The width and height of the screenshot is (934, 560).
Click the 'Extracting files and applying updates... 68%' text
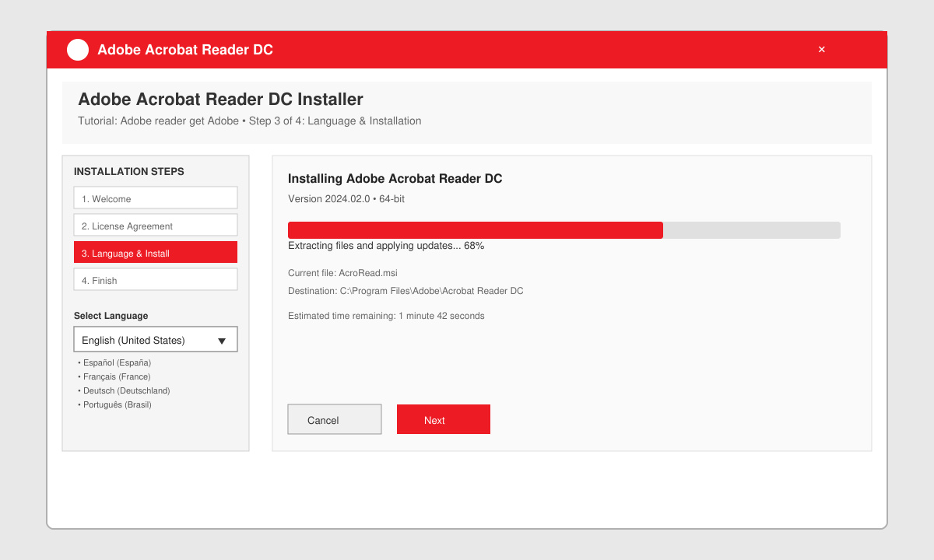coord(386,246)
